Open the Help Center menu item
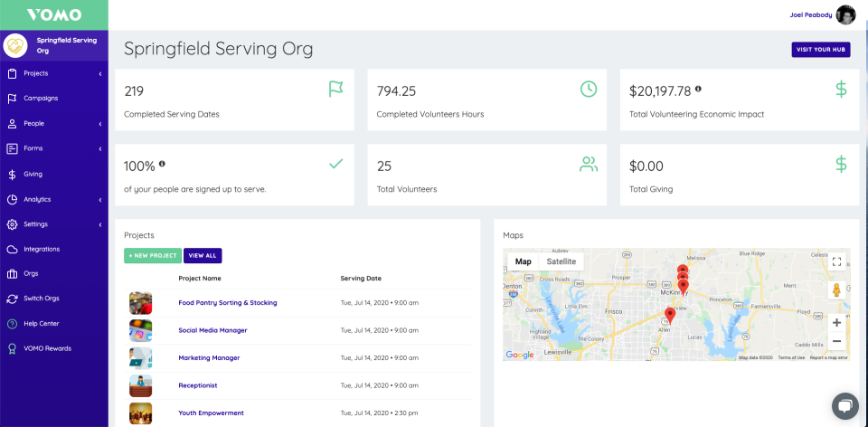Image resolution: width=868 pixels, height=427 pixels. pos(42,323)
